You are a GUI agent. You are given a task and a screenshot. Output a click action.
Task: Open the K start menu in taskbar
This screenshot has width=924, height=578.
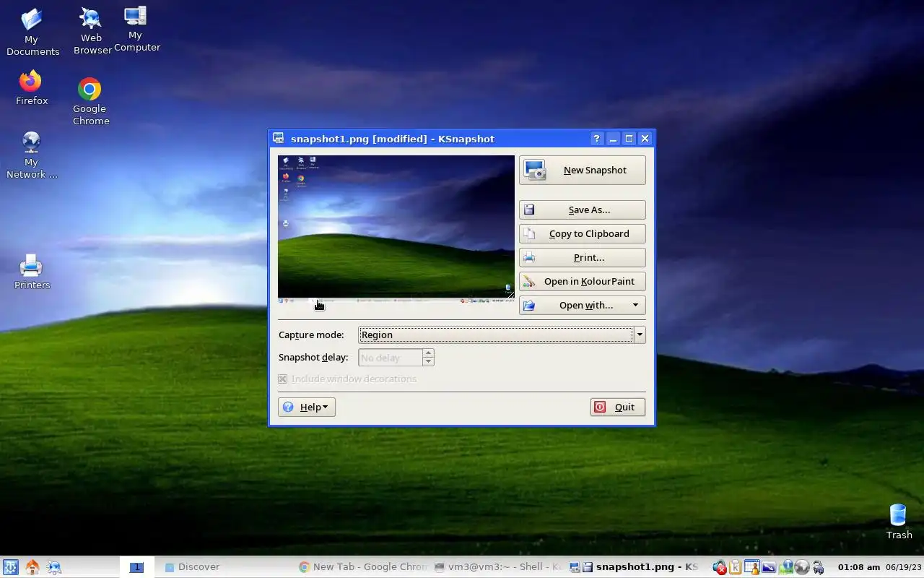tap(10, 567)
